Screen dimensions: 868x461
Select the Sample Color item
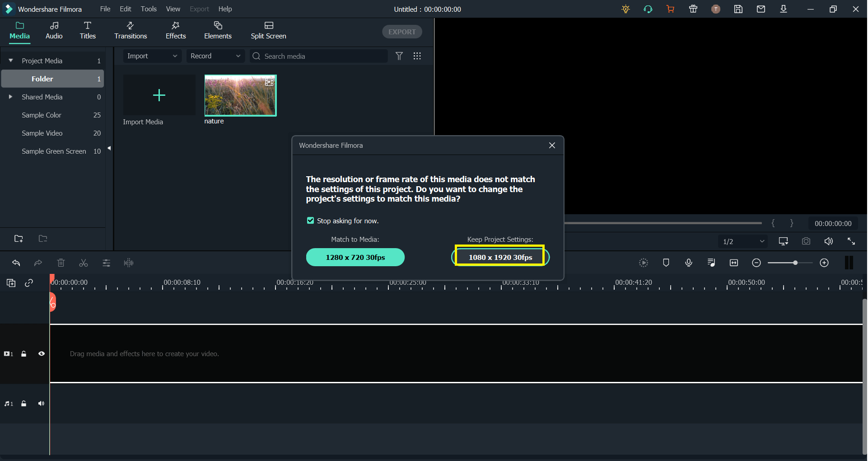(x=53, y=115)
